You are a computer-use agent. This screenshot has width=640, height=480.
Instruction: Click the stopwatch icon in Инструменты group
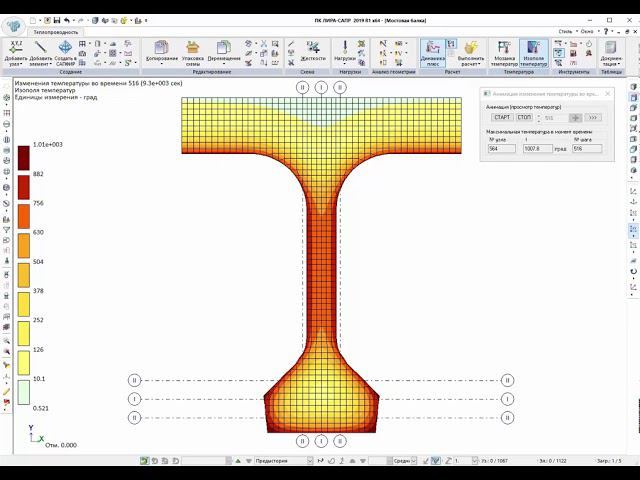click(x=589, y=43)
